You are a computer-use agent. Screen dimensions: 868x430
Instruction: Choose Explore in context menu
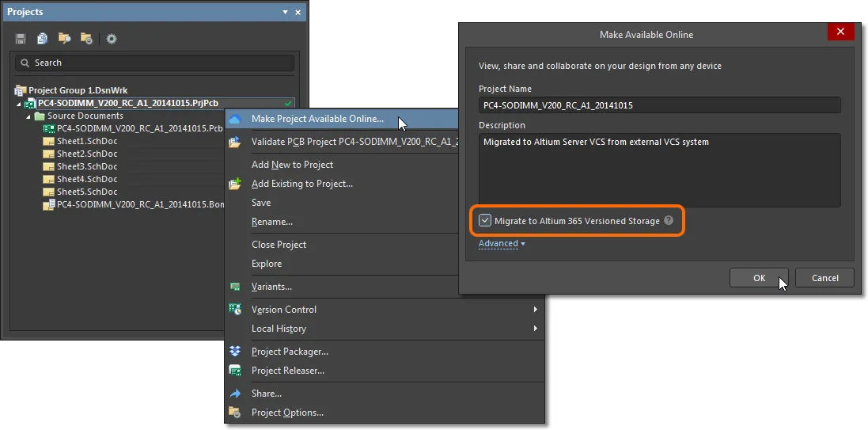(267, 264)
